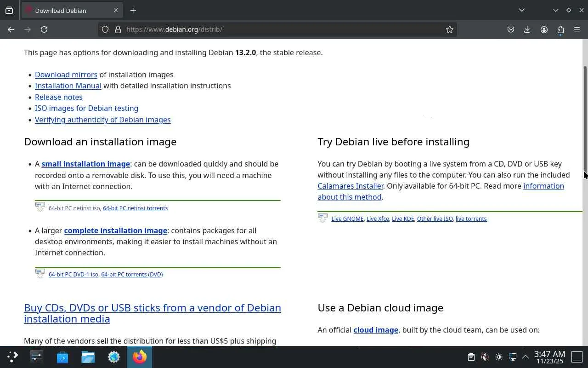Follow the small installation image link
The image size is (588, 368).
click(86, 164)
